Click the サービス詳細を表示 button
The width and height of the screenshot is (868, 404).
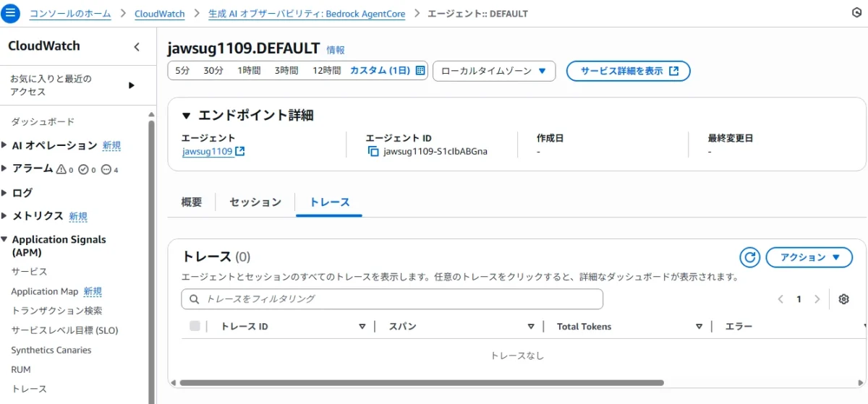point(628,71)
